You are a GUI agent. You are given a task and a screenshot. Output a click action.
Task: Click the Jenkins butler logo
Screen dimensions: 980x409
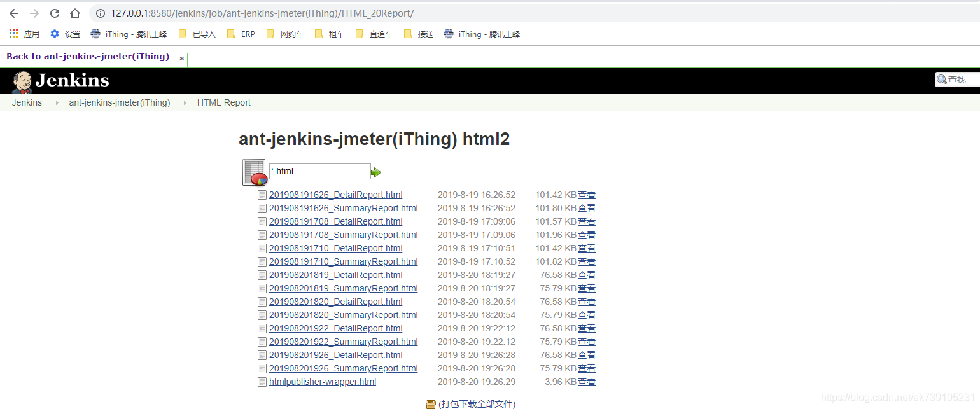22,81
